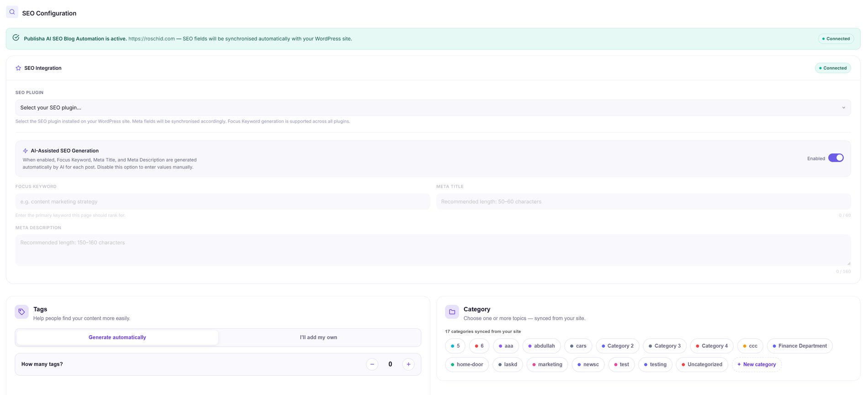Select the testing category chip
The image size is (868, 395).
click(655, 364)
